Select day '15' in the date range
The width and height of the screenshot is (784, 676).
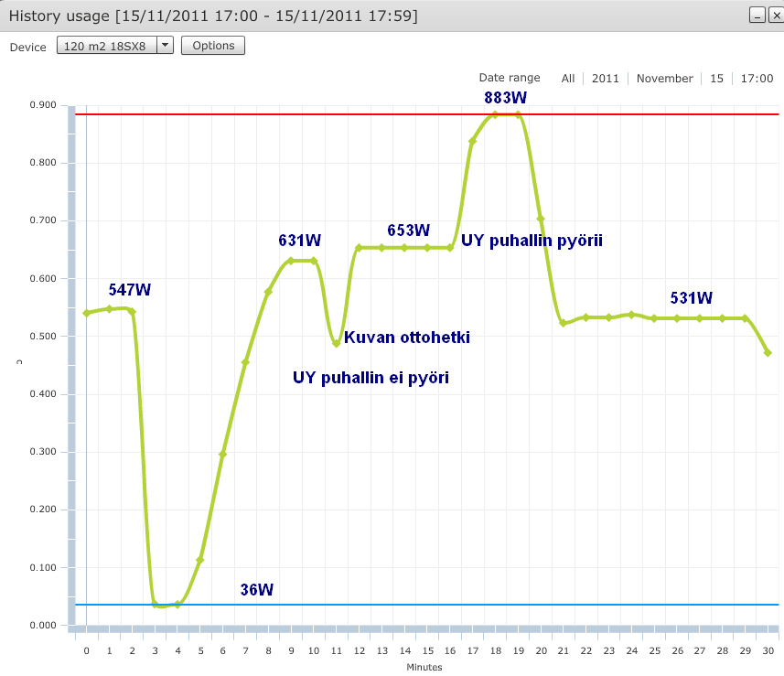[x=716, y=79]
